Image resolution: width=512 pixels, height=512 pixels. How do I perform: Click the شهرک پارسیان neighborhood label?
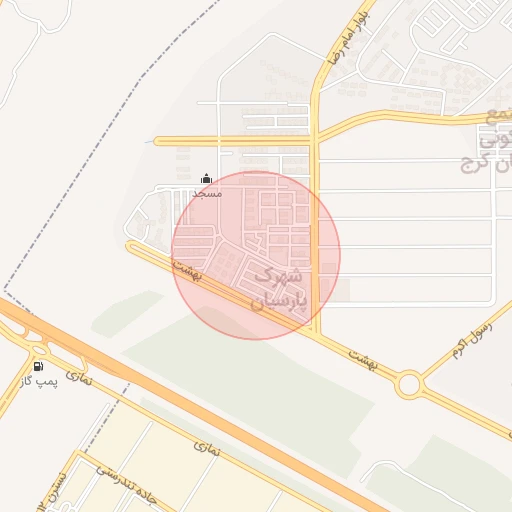click(279, 289)
